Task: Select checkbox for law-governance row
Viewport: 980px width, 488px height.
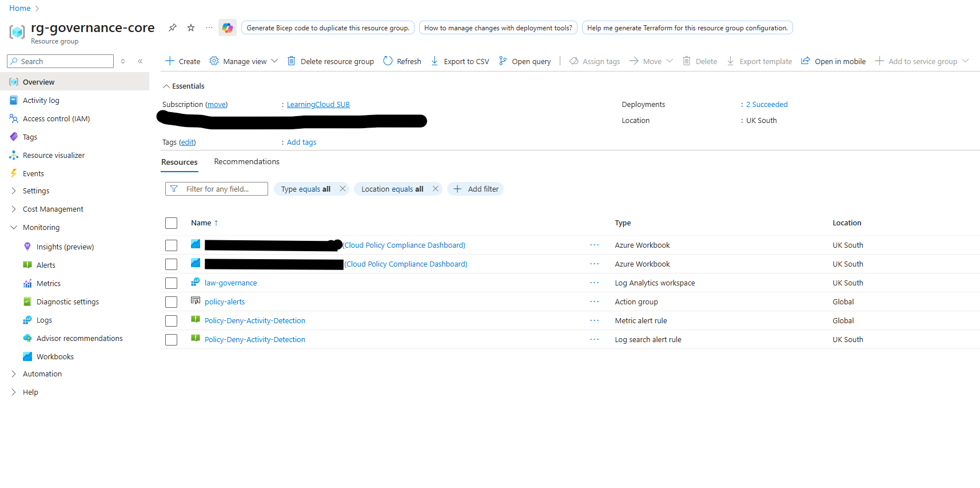Action: [x=171, y=283]
